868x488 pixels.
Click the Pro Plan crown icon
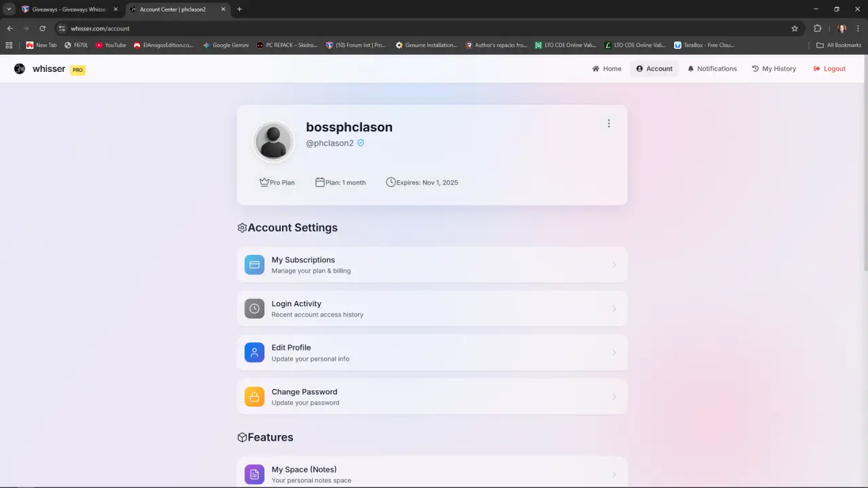[x=264, y=182]
